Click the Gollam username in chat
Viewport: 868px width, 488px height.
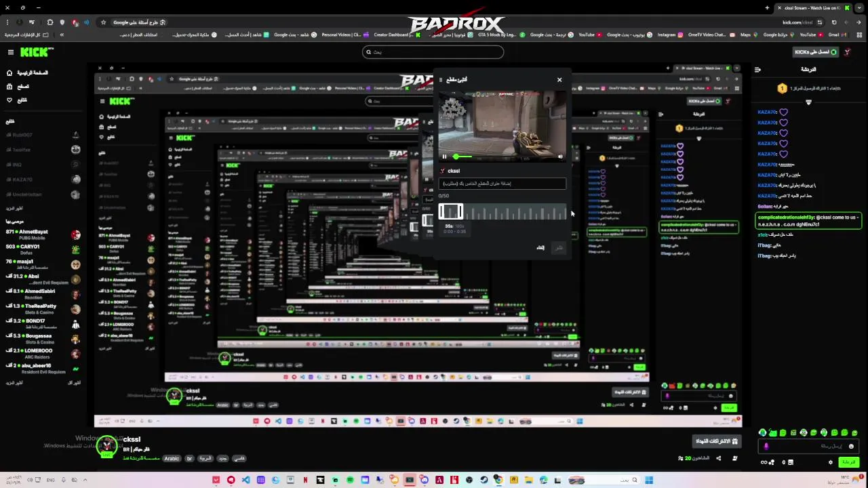(x=765, y=207)
